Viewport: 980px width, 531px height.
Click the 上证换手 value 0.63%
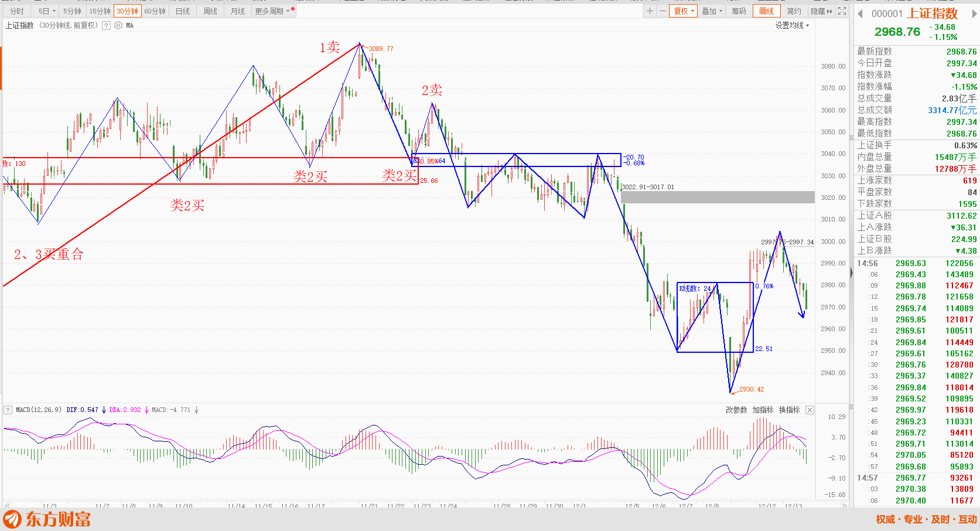[x=965, y=145]
